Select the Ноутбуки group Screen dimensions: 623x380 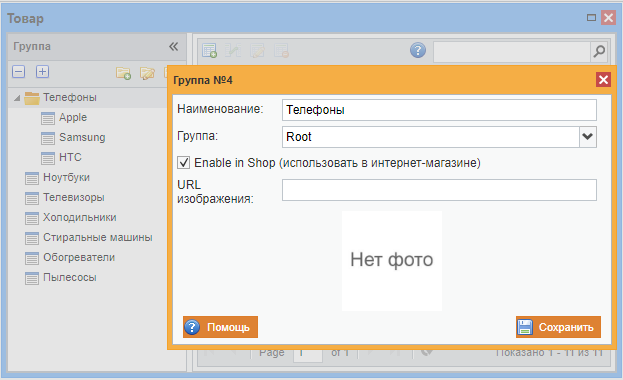coord(66,177)
